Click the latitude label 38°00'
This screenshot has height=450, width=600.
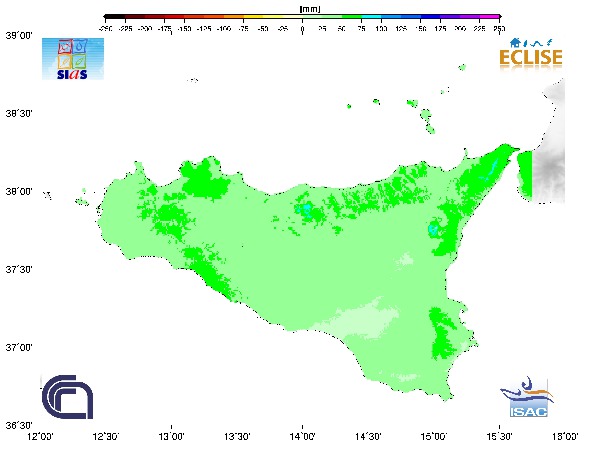19,191
